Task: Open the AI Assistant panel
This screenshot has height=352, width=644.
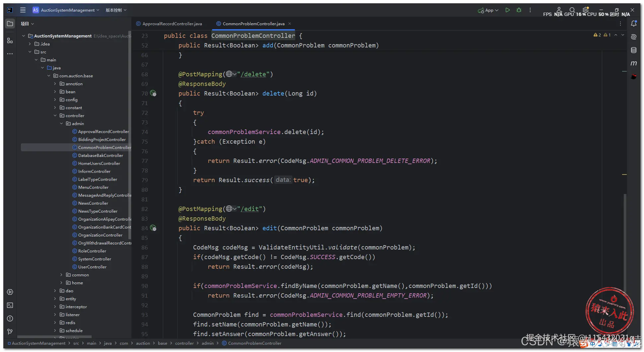Action: click(x=634, y=37)
